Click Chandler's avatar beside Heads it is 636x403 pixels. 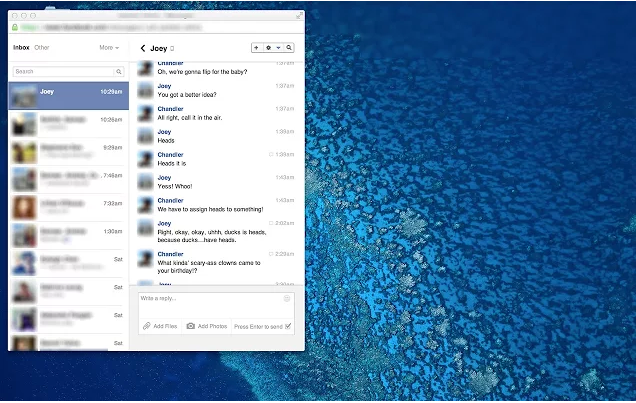coord(145,159)
